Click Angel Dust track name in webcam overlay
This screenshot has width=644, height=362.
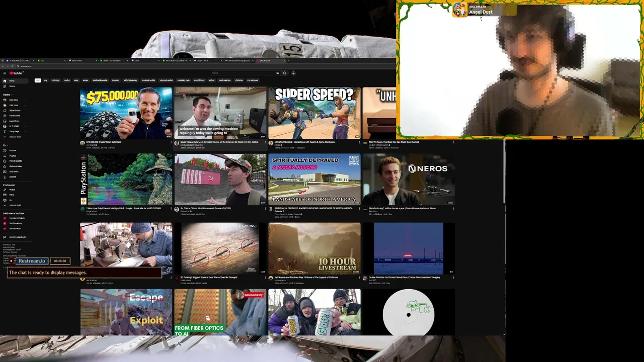click(481, 12)
